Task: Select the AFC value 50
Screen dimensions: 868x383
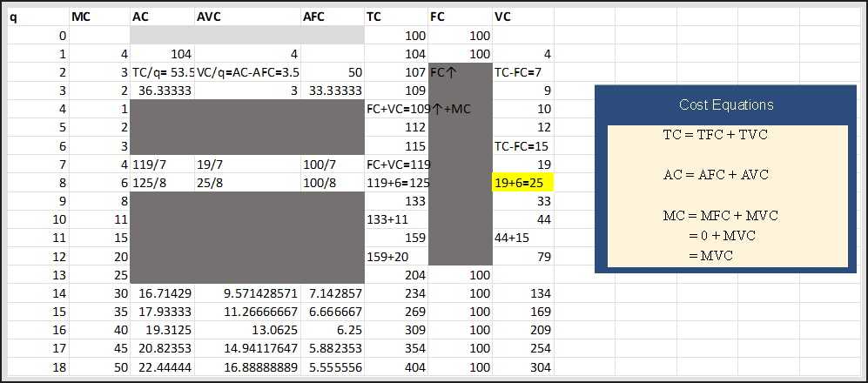Action: point(333,72)
